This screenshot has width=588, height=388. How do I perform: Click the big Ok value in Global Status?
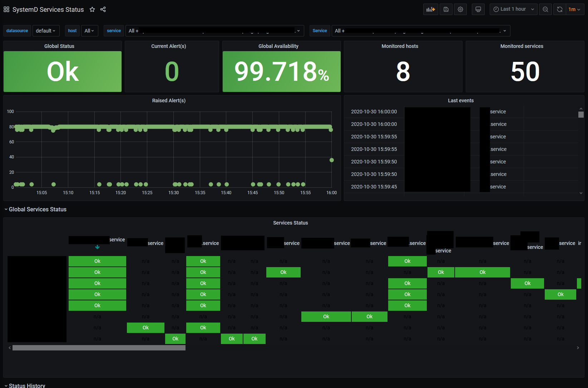[x=63, y=72]
